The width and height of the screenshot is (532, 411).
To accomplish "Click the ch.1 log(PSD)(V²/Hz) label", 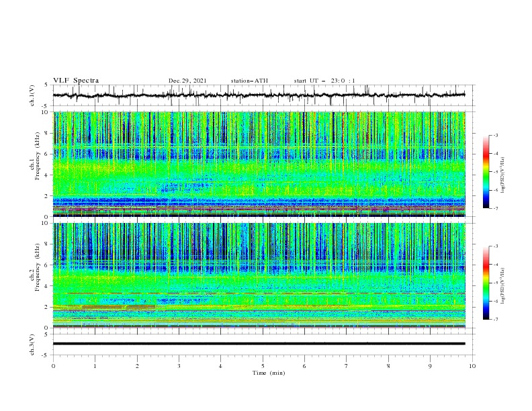I will [x=503, y=175].
